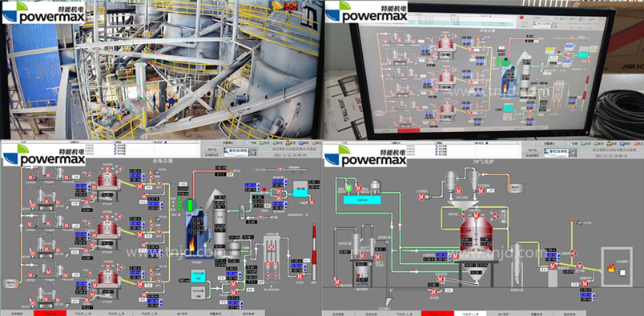Click the red recording indicator on camera feed
Viewport: 644px width, 316px height.
291,6
